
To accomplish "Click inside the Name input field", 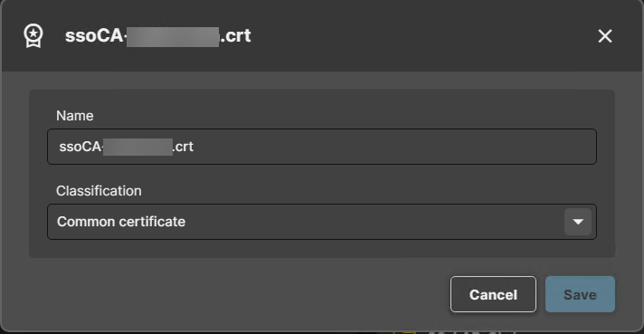I will tap(322, 147).
